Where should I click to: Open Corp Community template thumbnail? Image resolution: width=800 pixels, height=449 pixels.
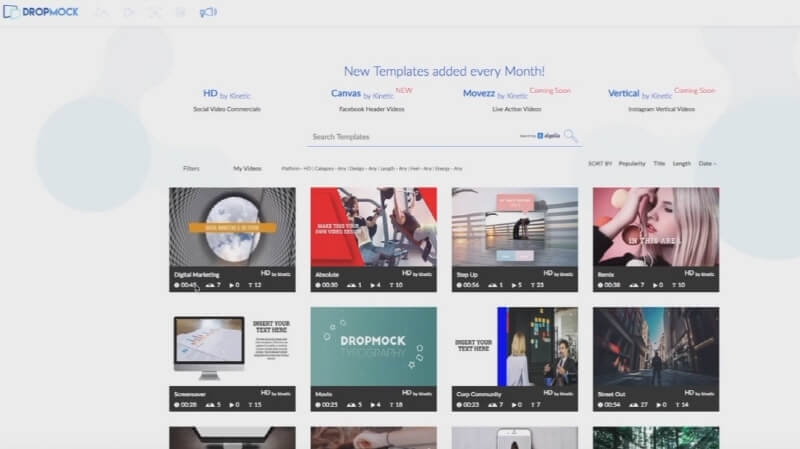pos(515,346)
